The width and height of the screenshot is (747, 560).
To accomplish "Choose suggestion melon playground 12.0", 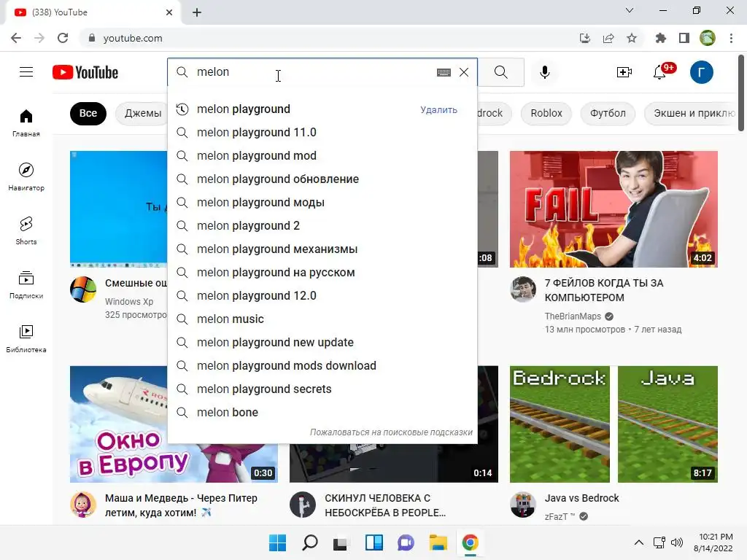I will click(x=322, y=296).
